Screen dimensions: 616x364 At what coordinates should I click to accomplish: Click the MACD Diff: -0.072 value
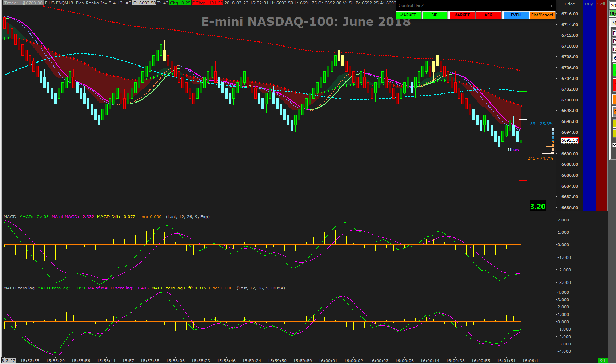[116, 217]
